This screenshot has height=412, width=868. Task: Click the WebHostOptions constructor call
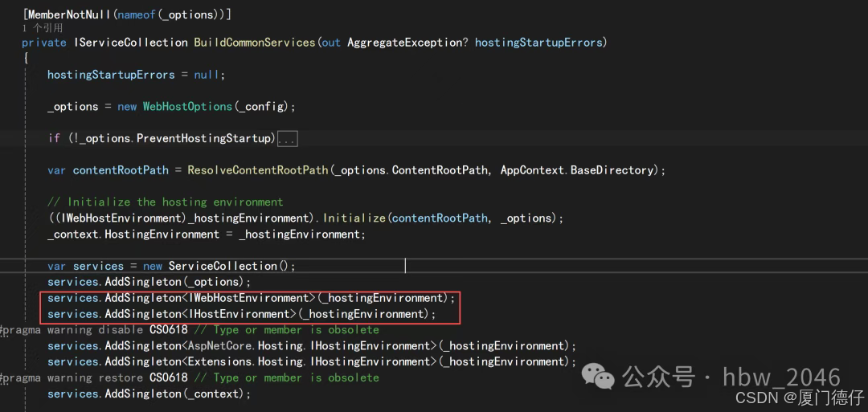(187, 107)
